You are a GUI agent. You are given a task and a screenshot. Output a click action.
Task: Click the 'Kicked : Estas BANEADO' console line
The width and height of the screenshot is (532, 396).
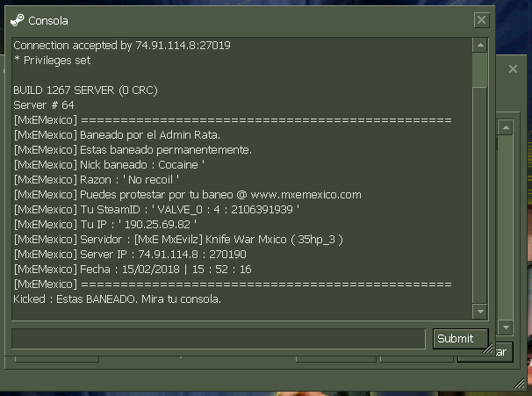click(x=117, y=299)
